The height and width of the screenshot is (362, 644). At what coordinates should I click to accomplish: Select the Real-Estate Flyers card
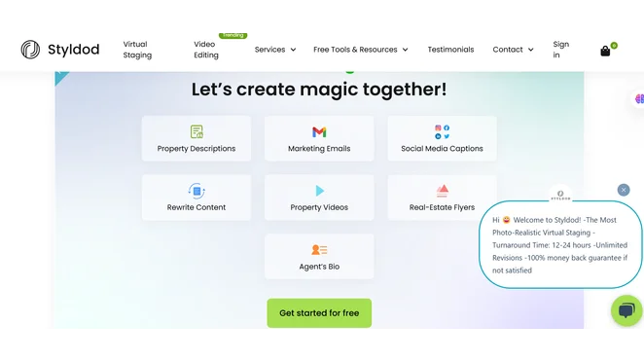click(442, 198)
